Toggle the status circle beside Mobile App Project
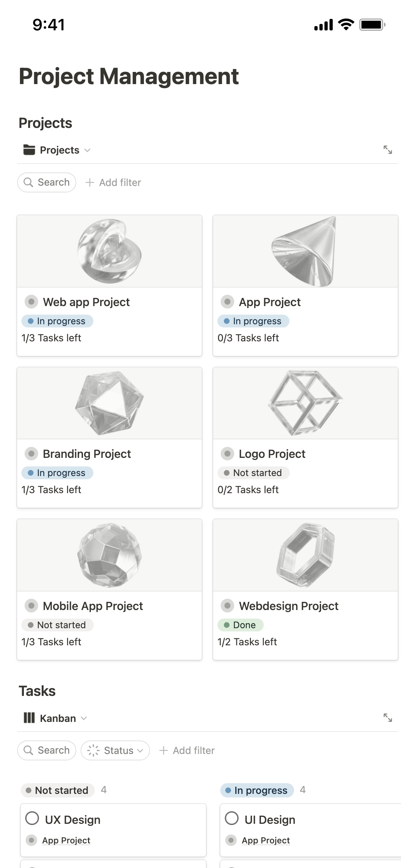Screen dimensions: 401x868 pos(31,605)
